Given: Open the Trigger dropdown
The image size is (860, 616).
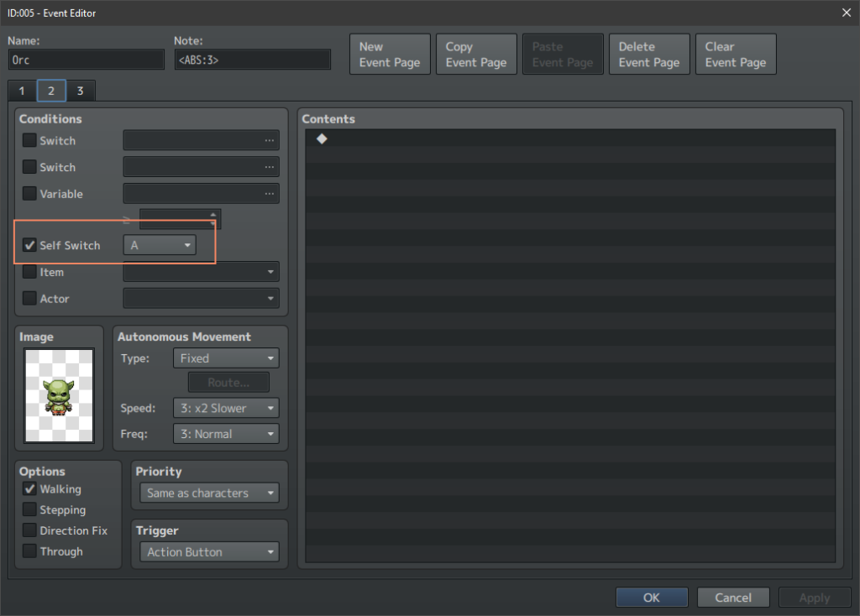Looking at the screenshot, I should coord(209,552).
